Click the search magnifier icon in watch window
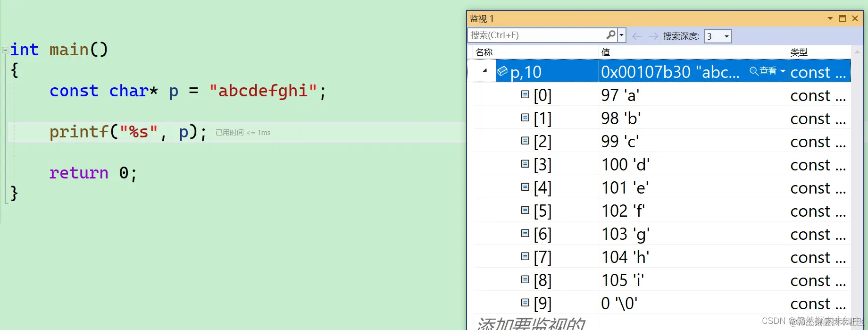The height and width of the screenshot is (330, 868). tap(611, 35)
